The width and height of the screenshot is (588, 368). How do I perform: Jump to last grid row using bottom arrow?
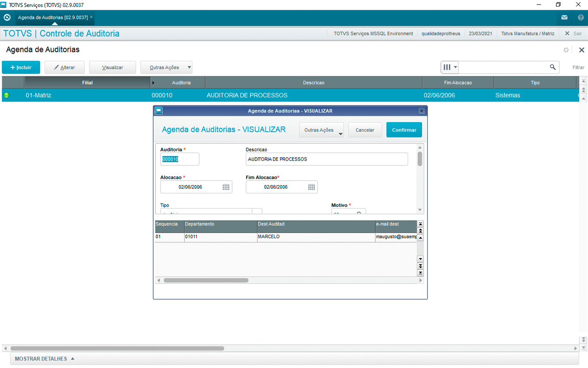pos(420,273)
